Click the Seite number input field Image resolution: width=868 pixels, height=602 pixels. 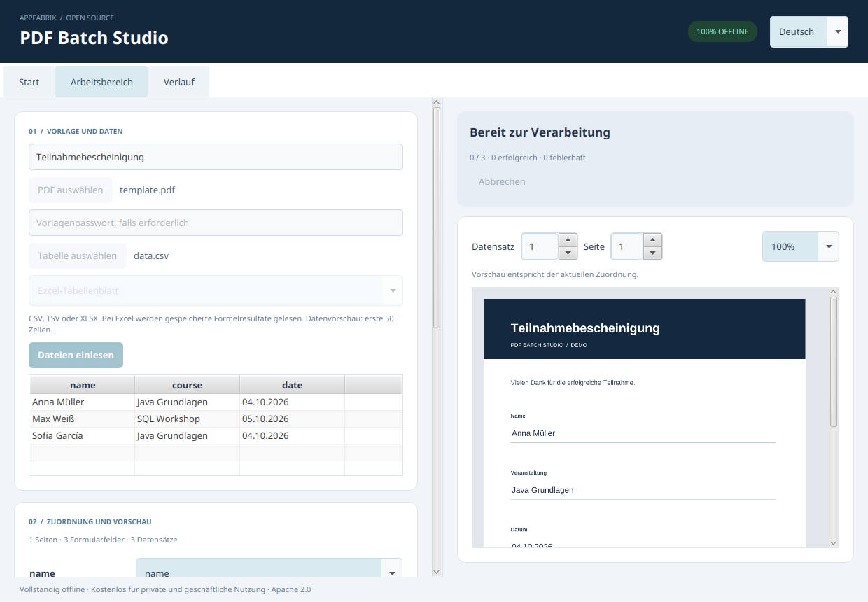point(627,246)
